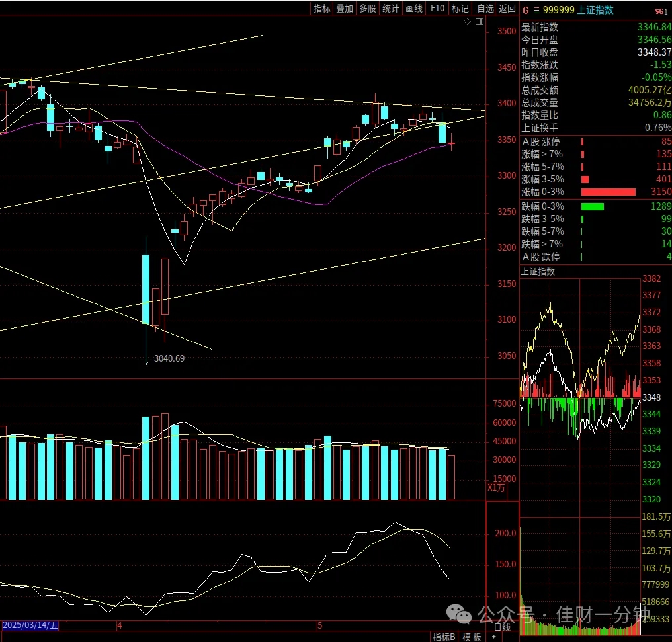This screenshot has width=672, height=642.
Task: Open the 多股 multi-stock view
Action: pos(367,8)
